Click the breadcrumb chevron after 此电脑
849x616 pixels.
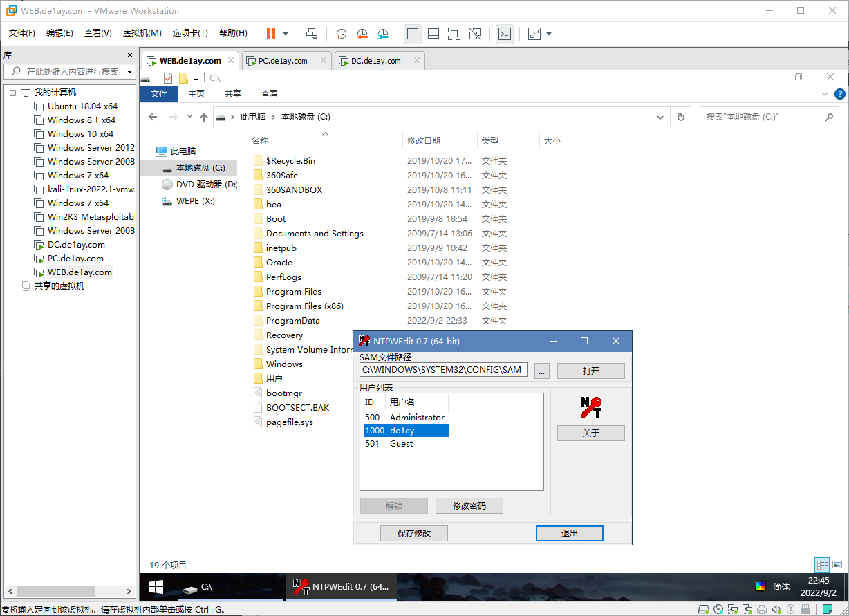(x=274, y=118)
